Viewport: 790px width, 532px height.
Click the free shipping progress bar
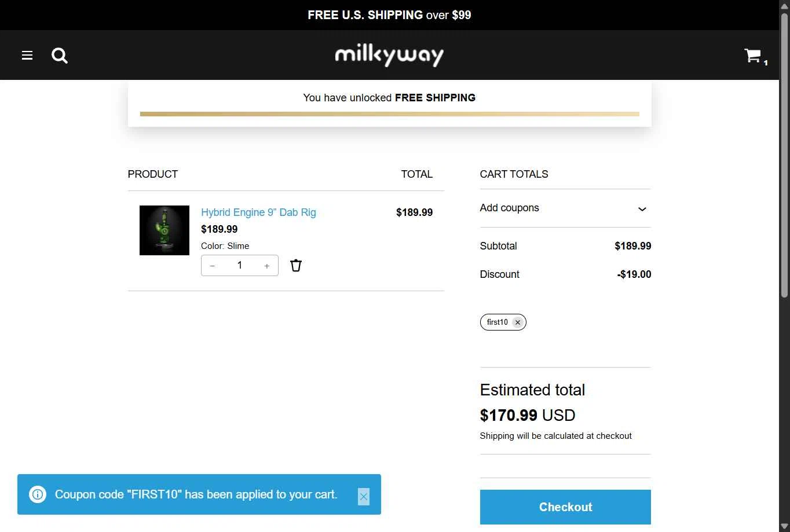tap(390, 114)
